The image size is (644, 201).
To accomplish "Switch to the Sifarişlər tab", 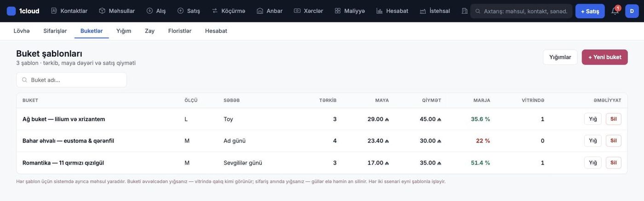I will pos(55,31).
